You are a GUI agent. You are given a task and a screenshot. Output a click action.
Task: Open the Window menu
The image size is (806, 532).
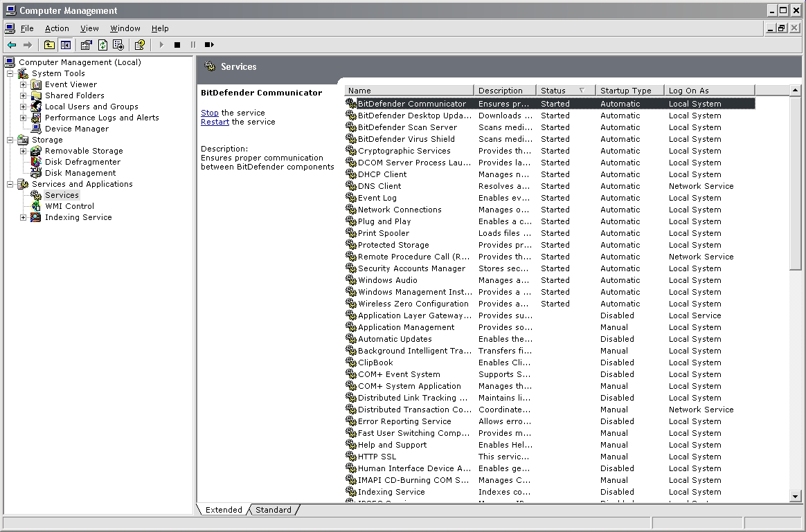tap(125, 29)
